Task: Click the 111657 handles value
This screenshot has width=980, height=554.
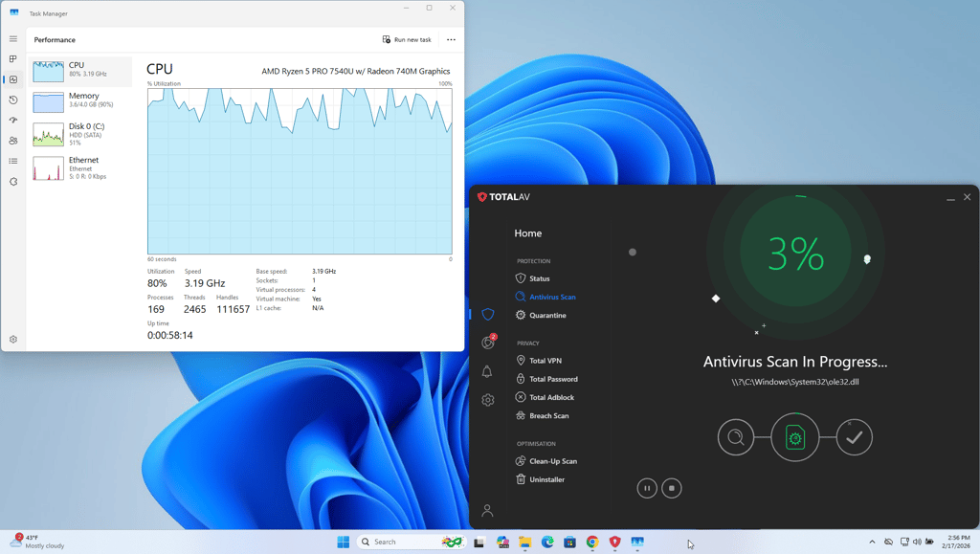Action: 234,309
